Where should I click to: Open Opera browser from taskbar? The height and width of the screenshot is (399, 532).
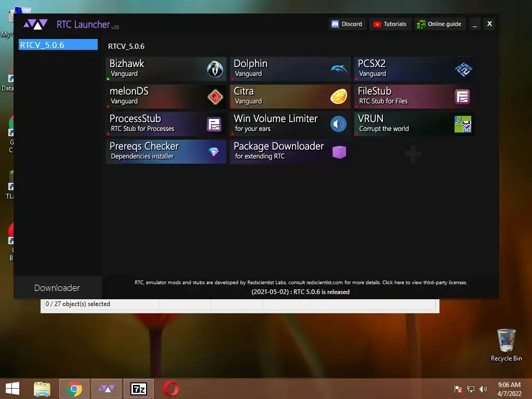171,389
